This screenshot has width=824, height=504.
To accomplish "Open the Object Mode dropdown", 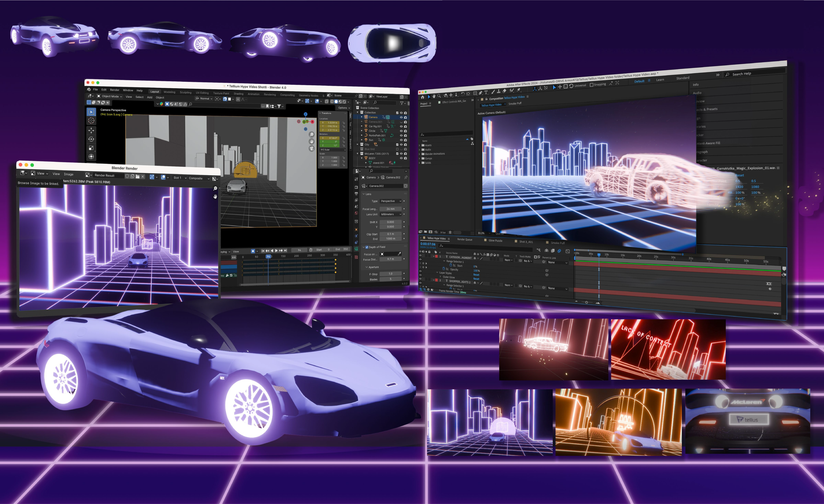I will pos(110,96).
